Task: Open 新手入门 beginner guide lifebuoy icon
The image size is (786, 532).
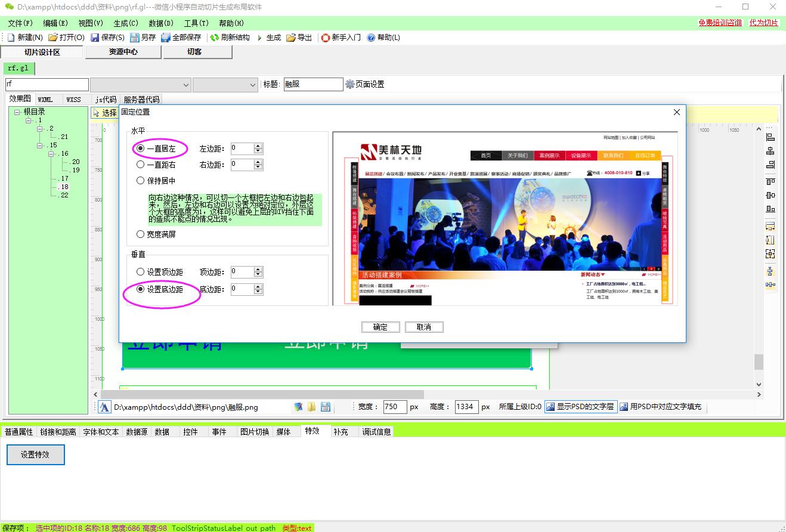Action: point(326,38)
